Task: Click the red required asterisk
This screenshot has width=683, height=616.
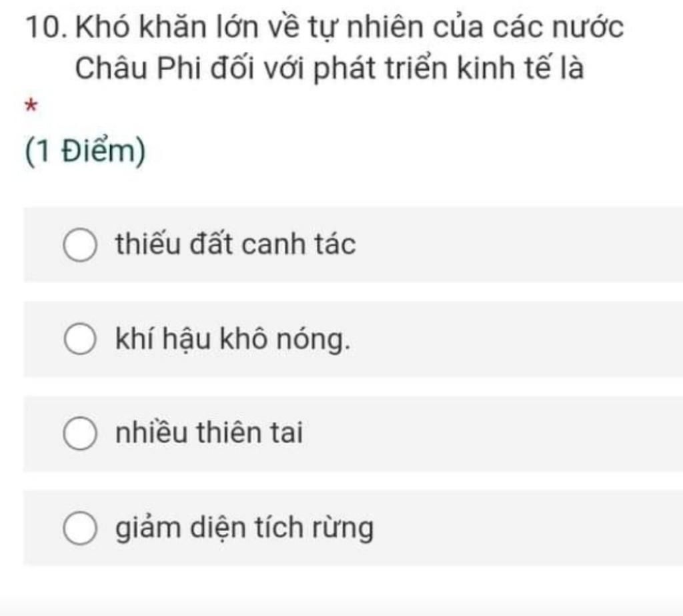Action: point(31,106)
